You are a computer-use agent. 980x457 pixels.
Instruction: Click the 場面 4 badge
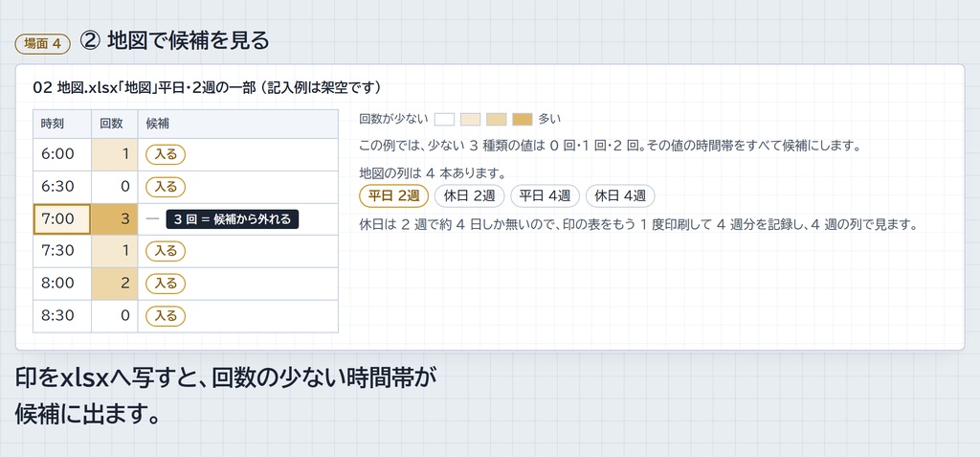point(42,44)
